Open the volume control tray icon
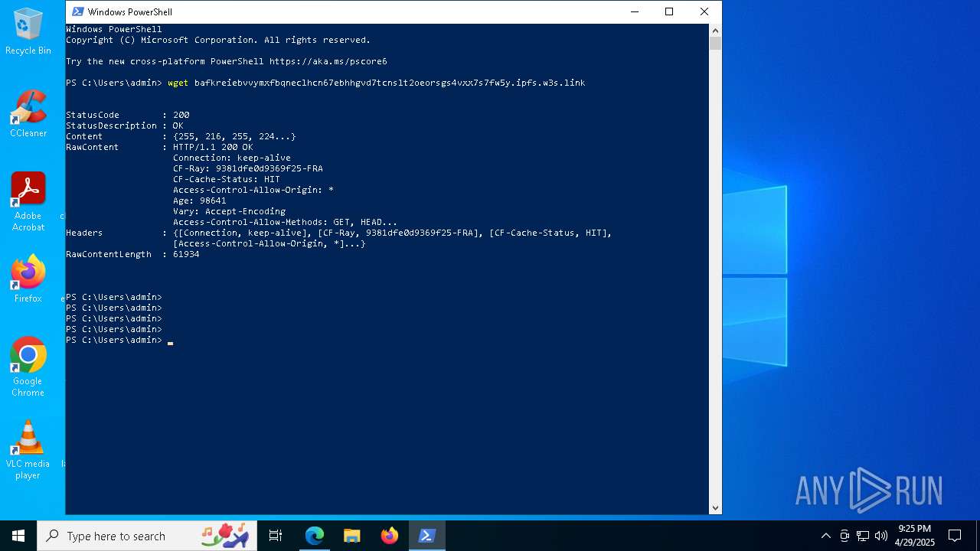Screen dimensions: 980x551 [x=881, y=536]
